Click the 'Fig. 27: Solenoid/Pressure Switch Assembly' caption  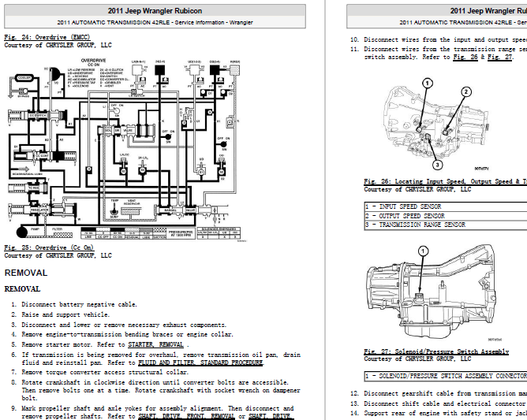point(436,351)
